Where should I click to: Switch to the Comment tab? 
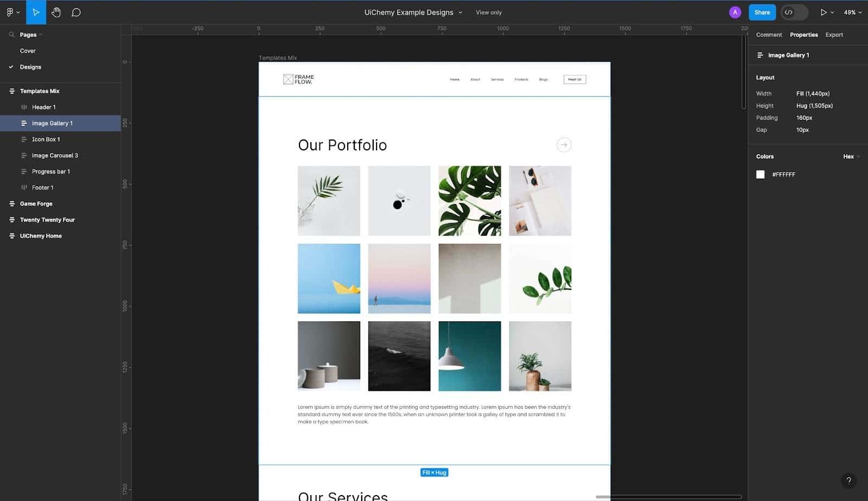coord(769,35)
